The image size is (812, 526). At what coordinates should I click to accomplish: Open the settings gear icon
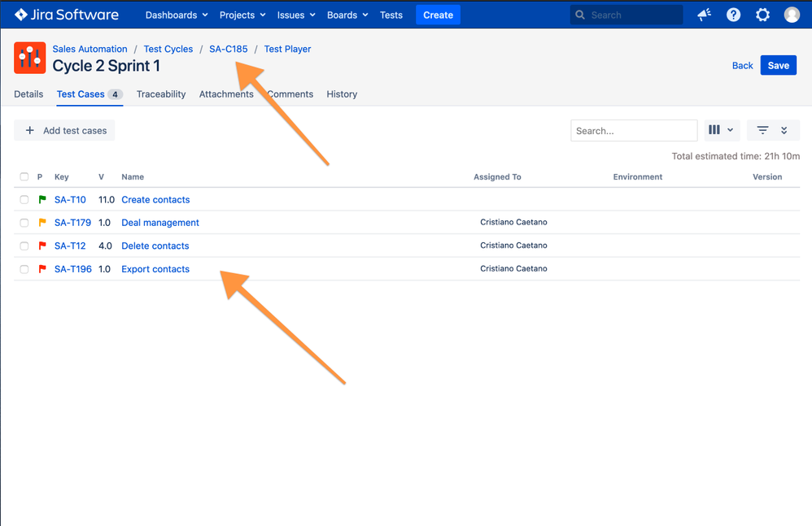coord(762,15)
